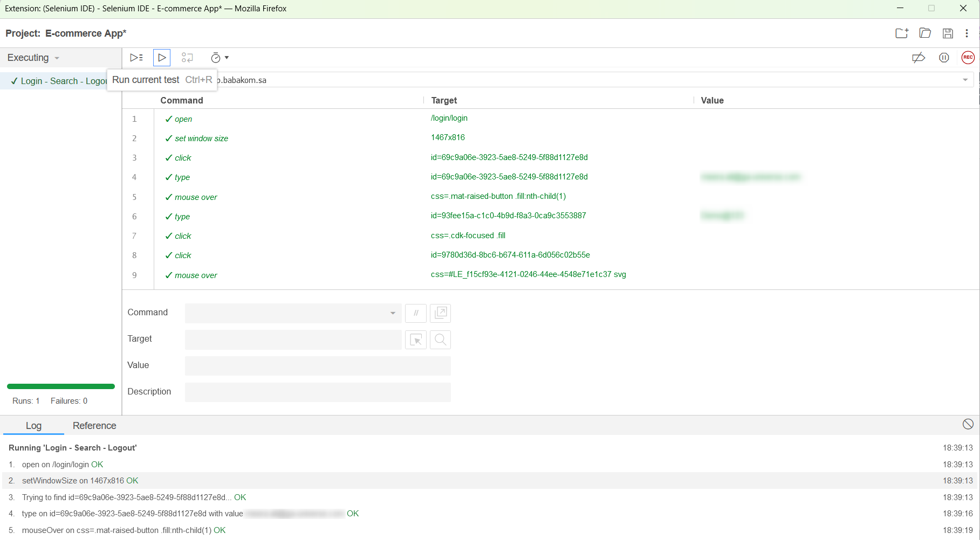This screenshot has width=980, height=540.
Task: Click the Run current test button
Action: [162, 58]
